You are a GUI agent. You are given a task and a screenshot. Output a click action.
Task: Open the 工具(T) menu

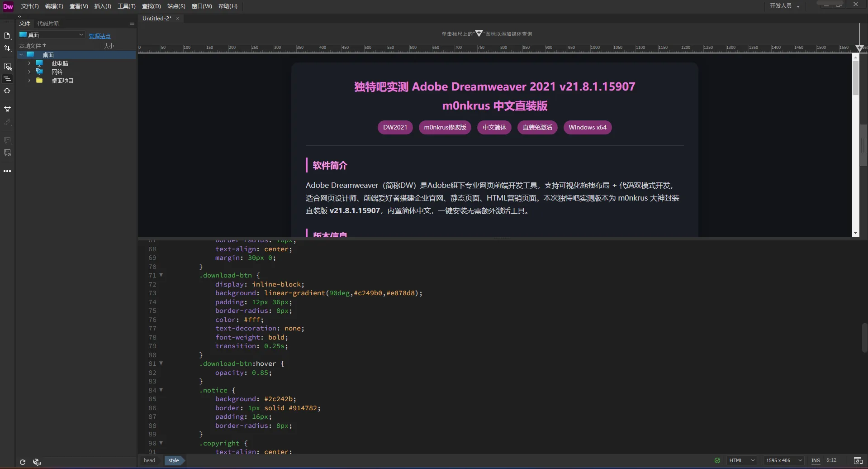126,6
